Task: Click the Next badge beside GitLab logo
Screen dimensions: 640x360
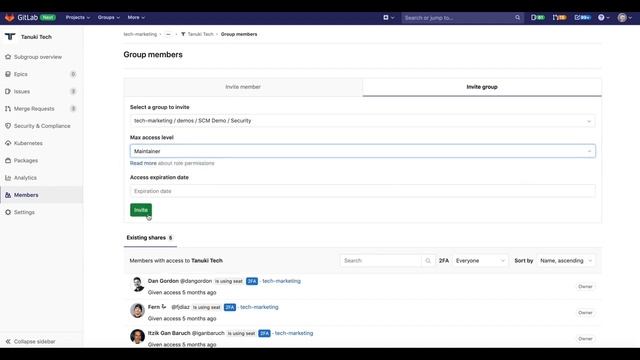Action: (48, 18)
